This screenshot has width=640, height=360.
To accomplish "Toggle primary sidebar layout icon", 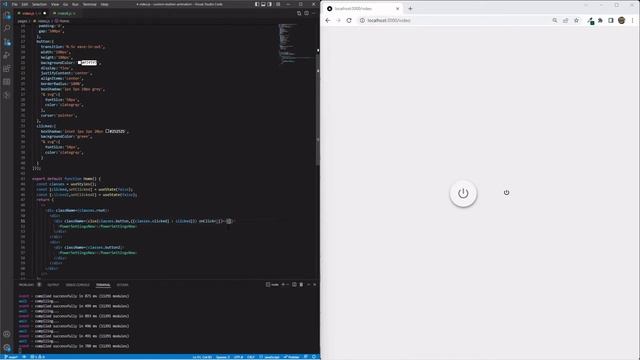I will coord(257,4).
